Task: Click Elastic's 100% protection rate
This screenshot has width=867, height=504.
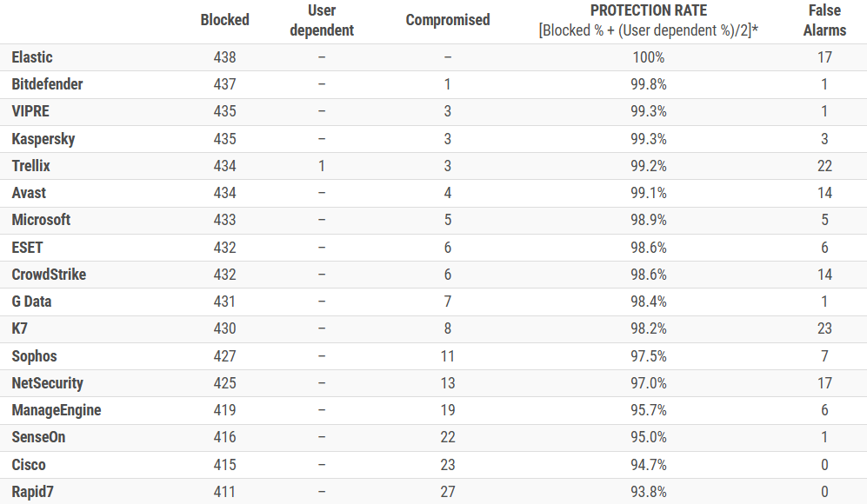Action: (649, 57)
